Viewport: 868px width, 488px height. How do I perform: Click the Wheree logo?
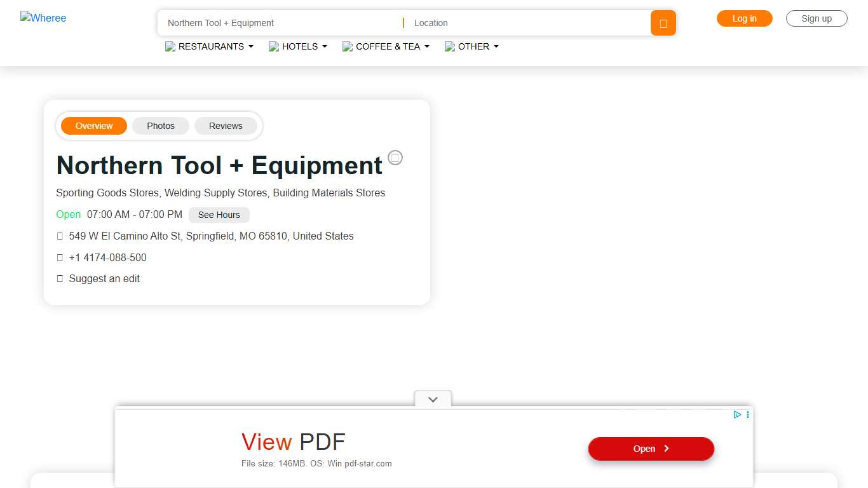[43, 18]
